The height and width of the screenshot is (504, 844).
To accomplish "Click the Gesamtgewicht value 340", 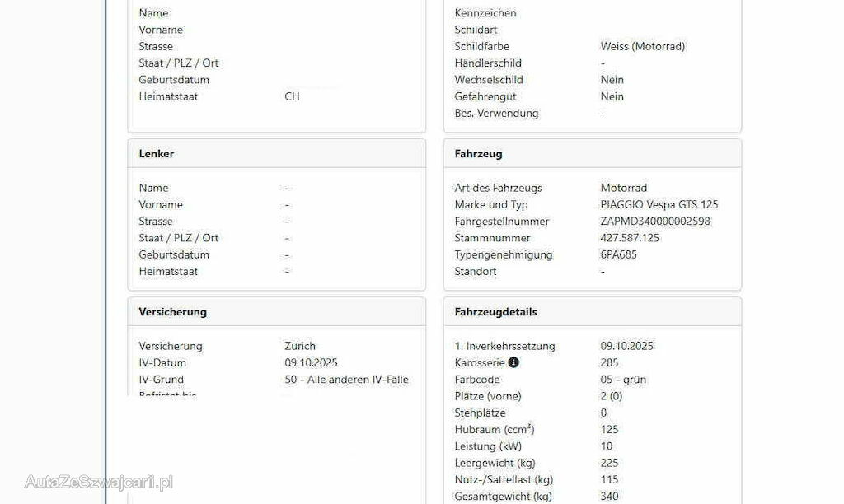I will (611, 497).
